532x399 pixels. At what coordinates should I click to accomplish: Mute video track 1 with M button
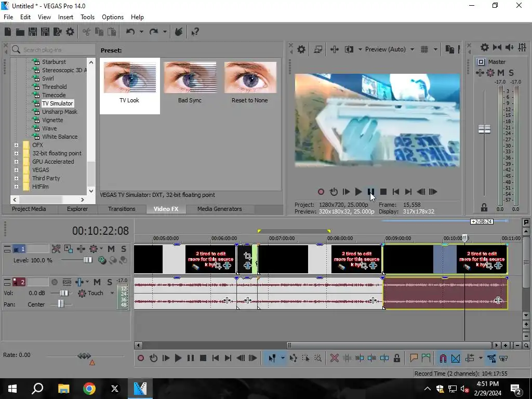click(x=111, y=249)
